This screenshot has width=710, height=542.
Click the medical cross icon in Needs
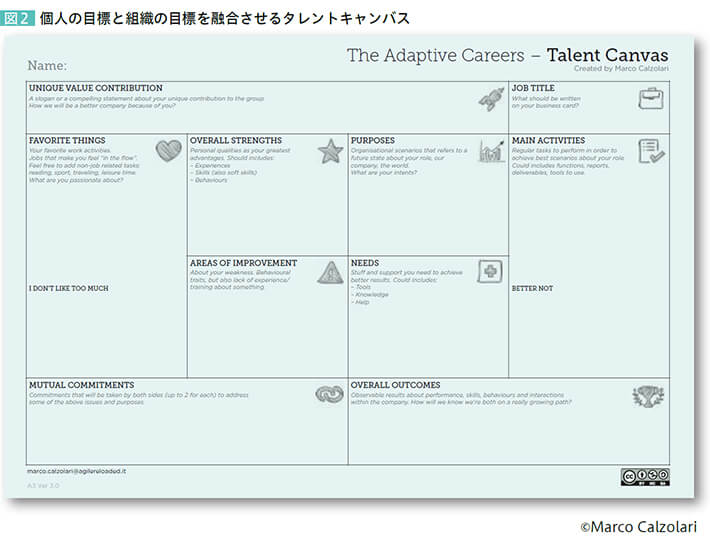pos(490,271)
